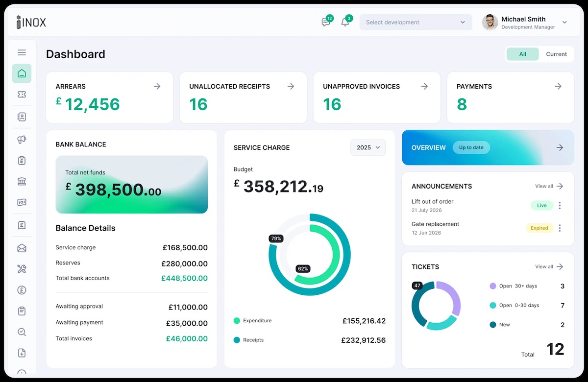Switch dashboard view to Current

(x=556, y=54)
